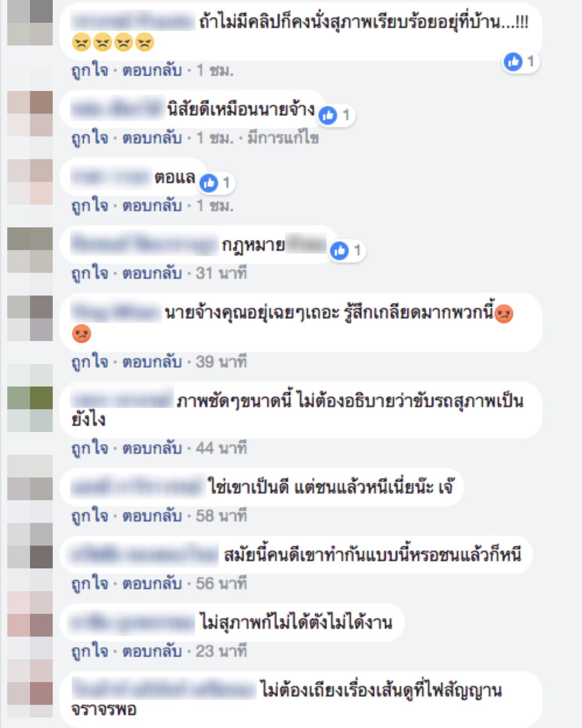Click the 31 นาที timestamp
The height and width of the screenshot is (728, 582).
pyautogui.click(x=221, y=273)
